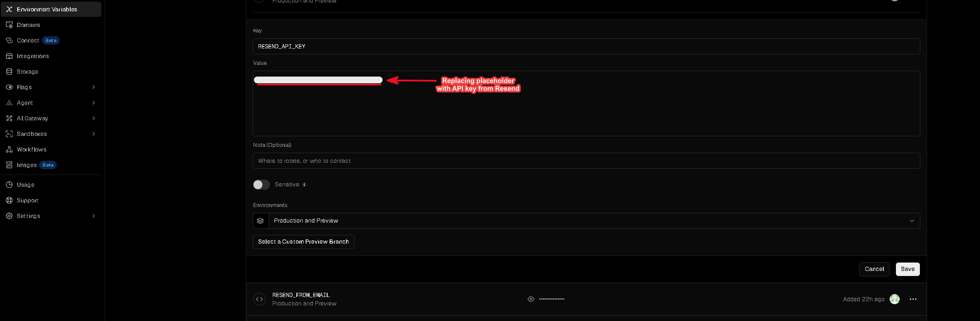This screenshot has height=321, width=980.
Task: Click the Added 22h ago text
Action: (x=864, y=299)
